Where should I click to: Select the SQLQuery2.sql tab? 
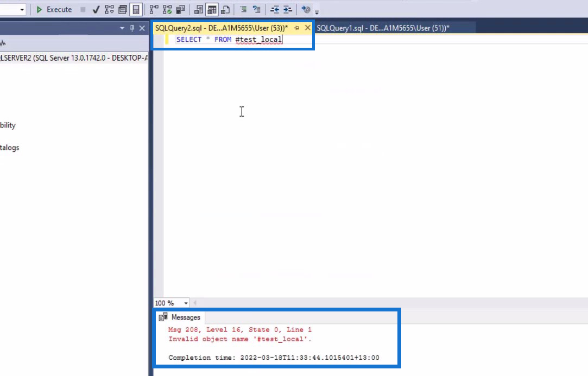point(222,28)
